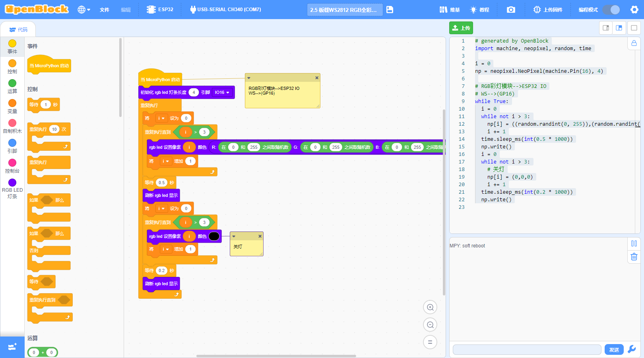Zoom in on the block workspace
644x358 pixels.
pyautogui.click(x=430, y=307)
